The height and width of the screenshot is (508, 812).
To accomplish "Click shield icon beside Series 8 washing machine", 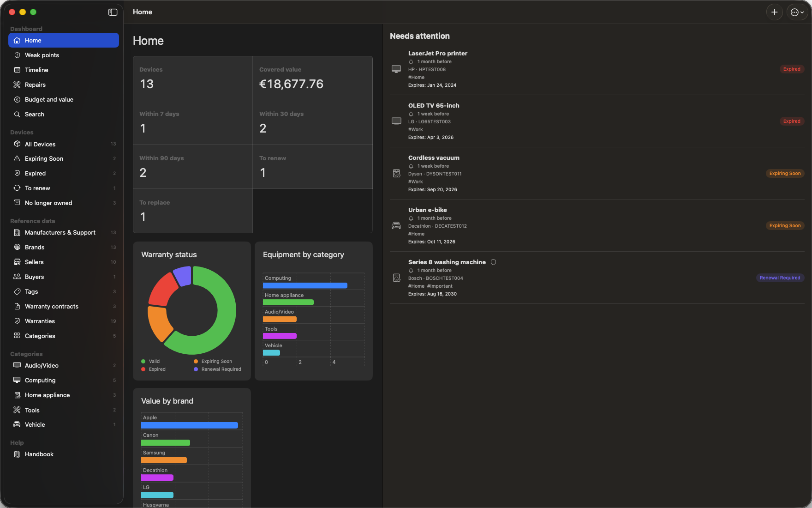I will [x=493, y=262].
